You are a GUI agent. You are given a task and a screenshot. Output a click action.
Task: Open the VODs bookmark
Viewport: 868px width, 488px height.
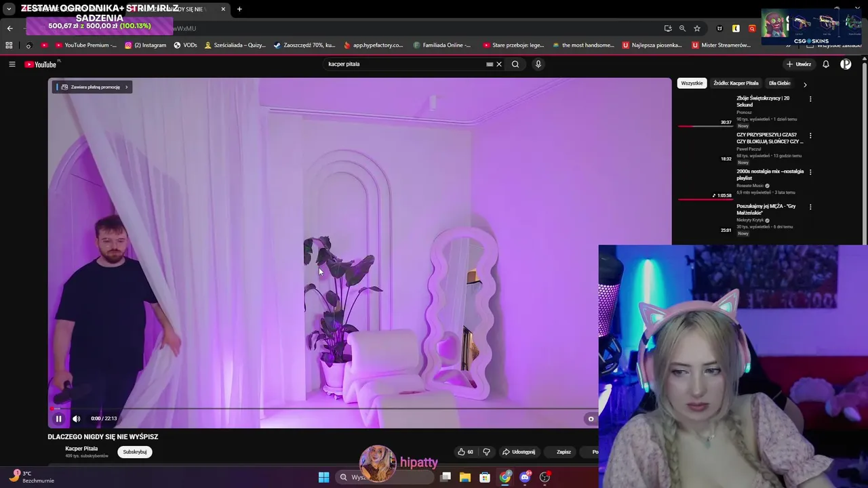185,45
